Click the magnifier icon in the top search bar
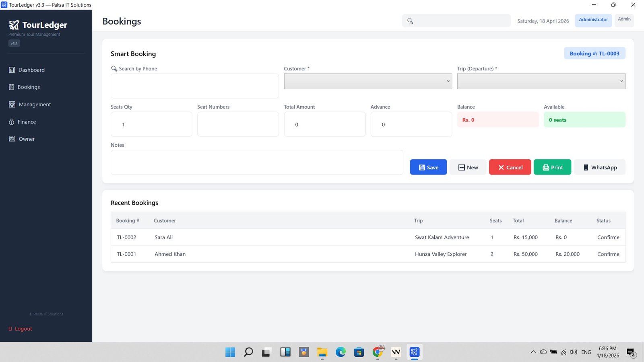 pos(410,21)
